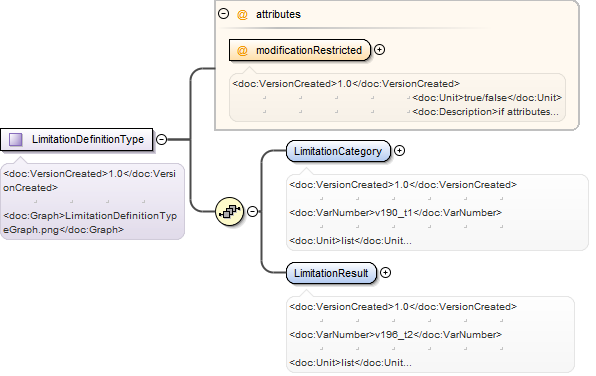596x376 pixels.
Task: Select the LimitationCategory element node
Action: (x=338, y=151)
